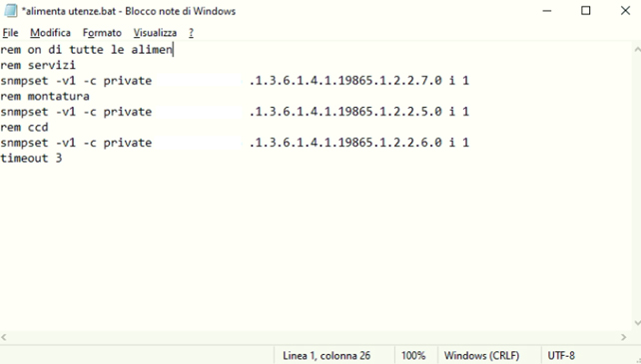Click vertical scrollbar up arrow
Screen dimensions: 641x364
pos(637,50)
